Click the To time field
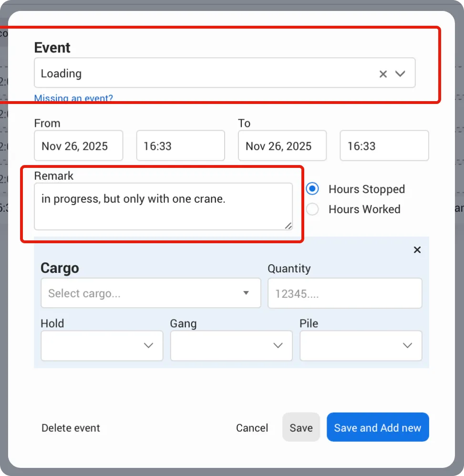Screen dimensions: 464x476 tap(384, 146)
